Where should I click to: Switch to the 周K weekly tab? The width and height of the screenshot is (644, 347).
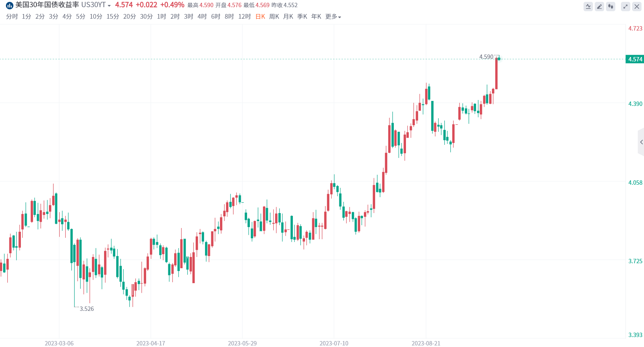click(274, 17)
